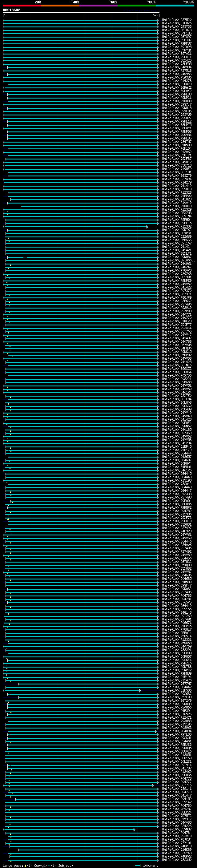This screenshot has height=868, width=197.
Task: Select hit label UniRef100_P07369
Action: tap(177, 433)
